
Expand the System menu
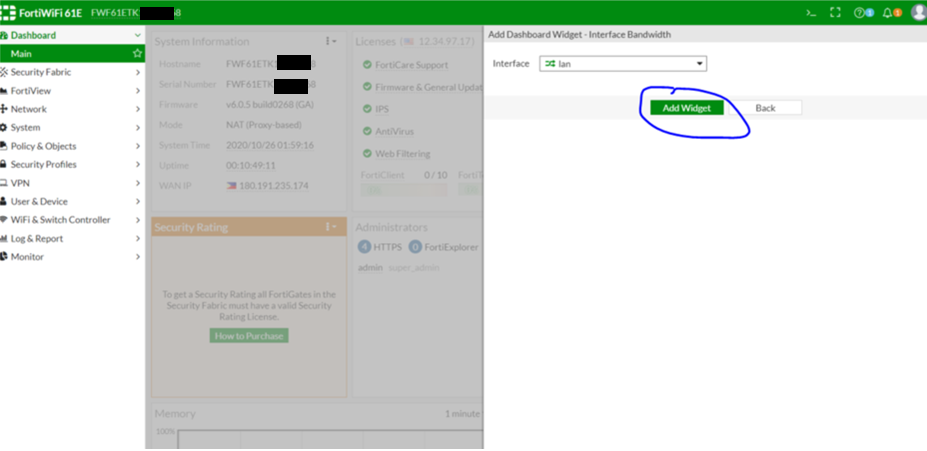point(72,127)
